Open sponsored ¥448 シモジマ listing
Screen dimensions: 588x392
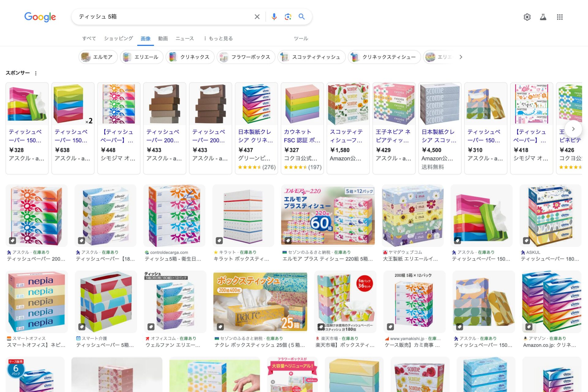point(119,128)
